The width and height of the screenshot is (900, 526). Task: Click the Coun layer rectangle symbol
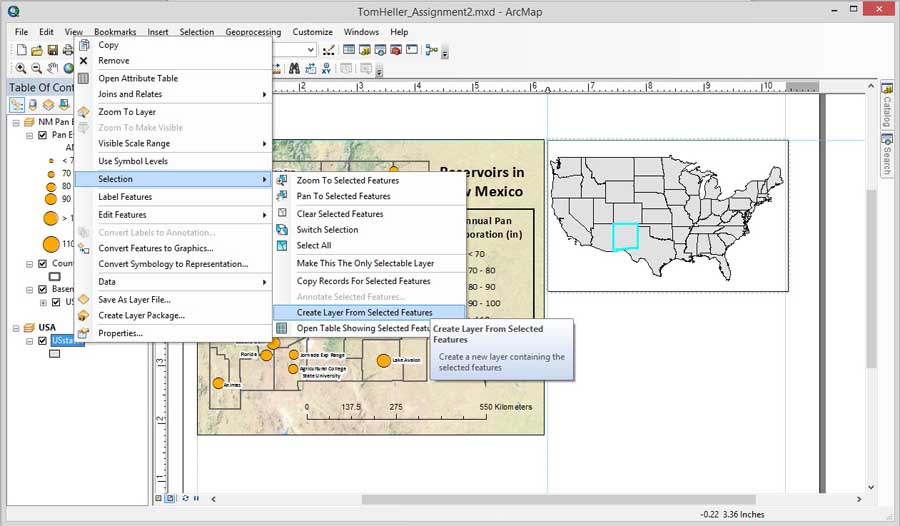[x=55, y=277]
